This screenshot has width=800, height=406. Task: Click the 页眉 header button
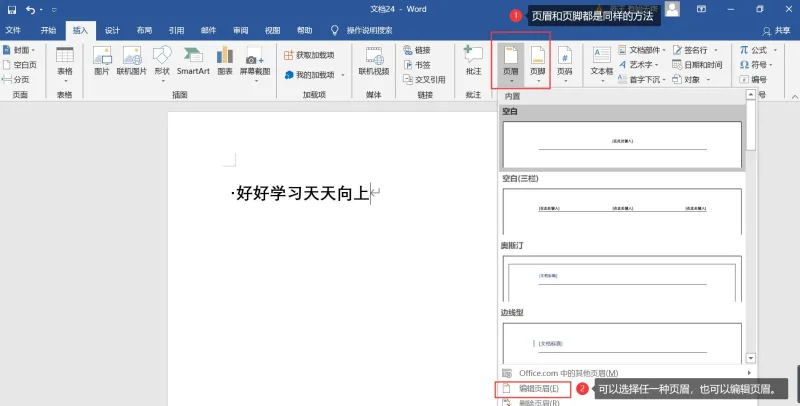pos(511,64)
